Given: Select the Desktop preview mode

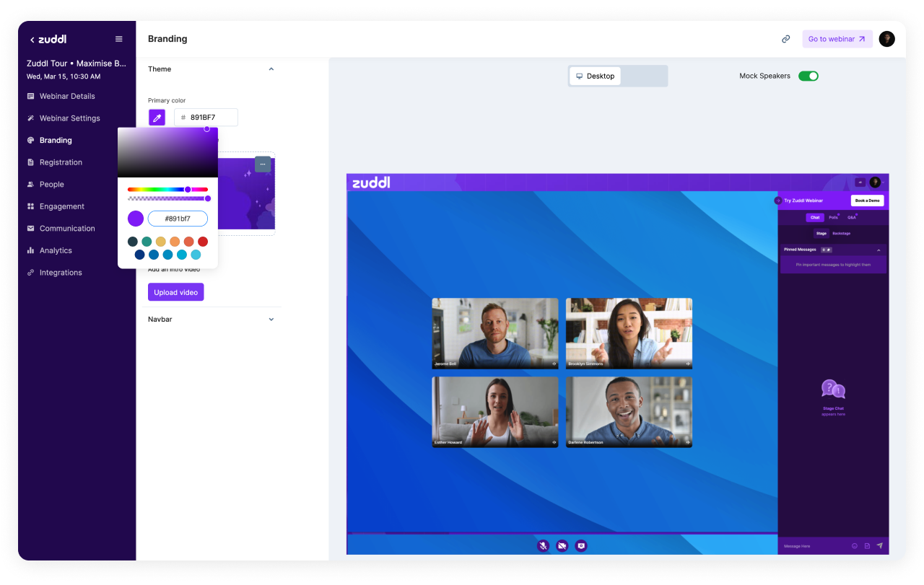Looking at the screenshot, I should tap(596, 76).
